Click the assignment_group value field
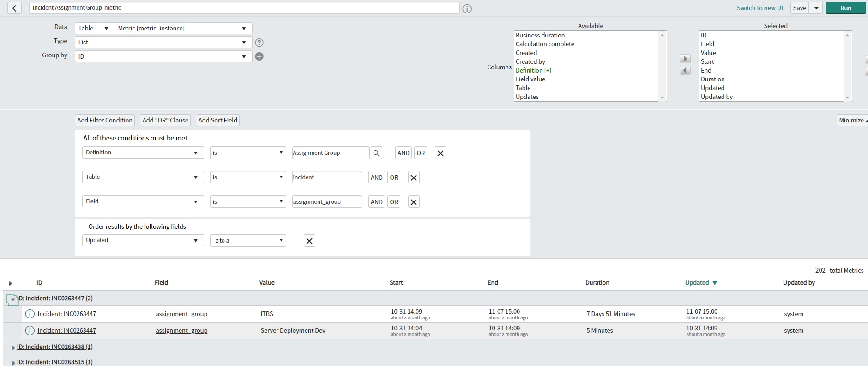Viewport: 868px width, 366px height. tap(327, 202)
